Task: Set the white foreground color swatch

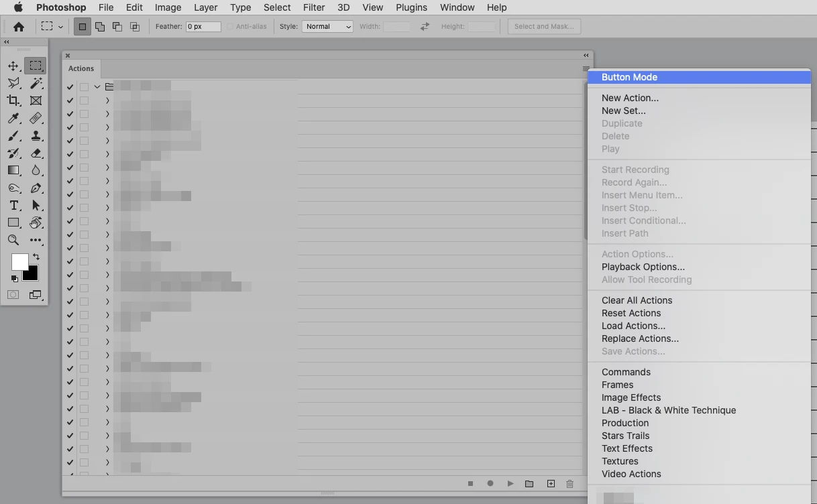Action: point(19,262)
